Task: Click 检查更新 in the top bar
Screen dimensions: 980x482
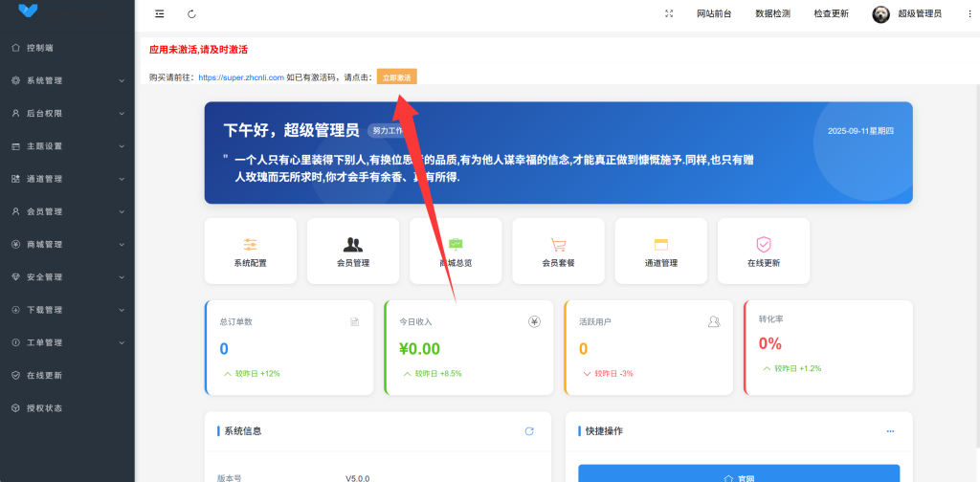Action: coord(831,13)
